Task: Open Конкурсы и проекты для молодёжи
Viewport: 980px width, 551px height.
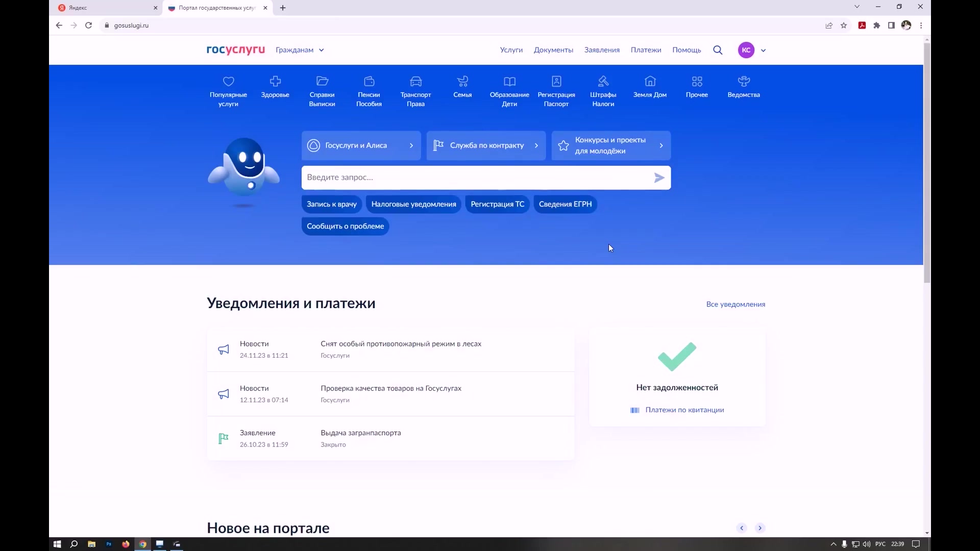Action: click(x=611, y=145)
